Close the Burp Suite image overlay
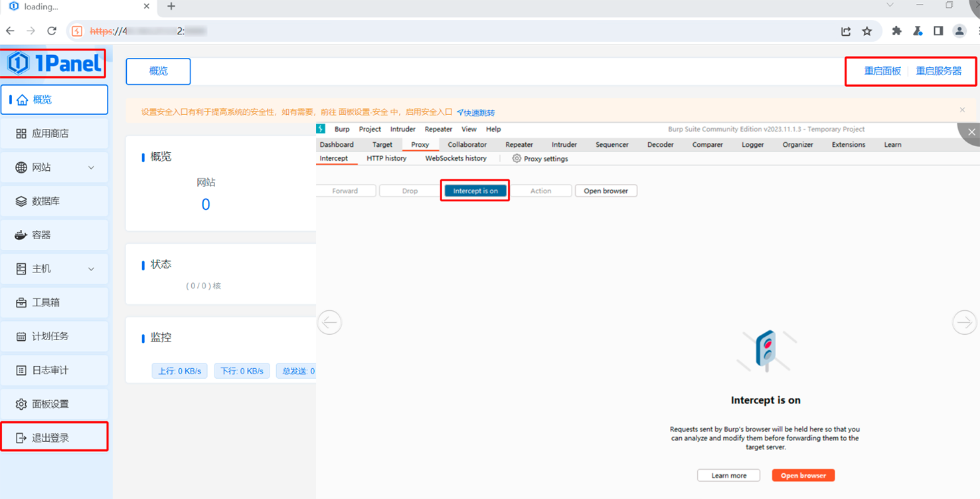This screenshot has width=980, height=499. pyautogui.click(x=971, y=132)
